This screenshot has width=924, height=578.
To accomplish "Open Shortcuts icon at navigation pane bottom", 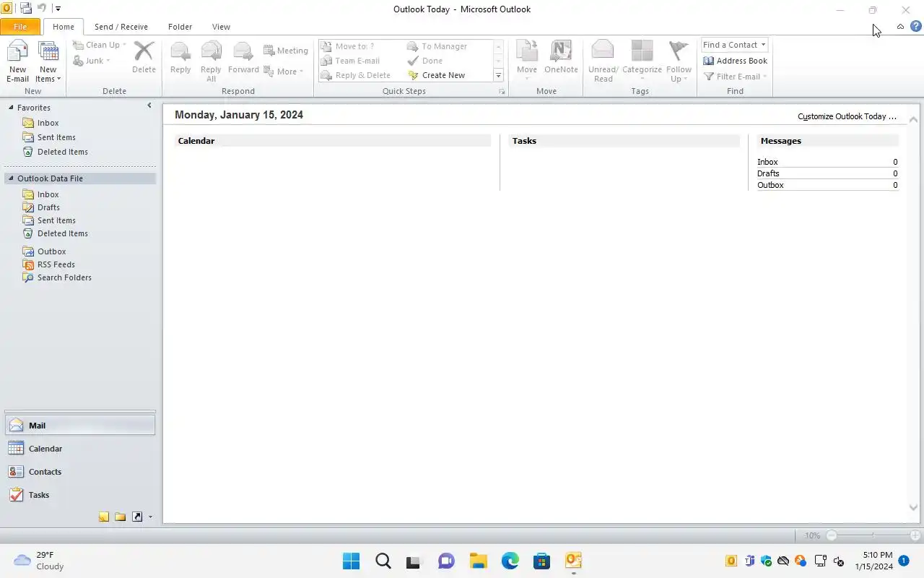I will [x=137, y=517].
